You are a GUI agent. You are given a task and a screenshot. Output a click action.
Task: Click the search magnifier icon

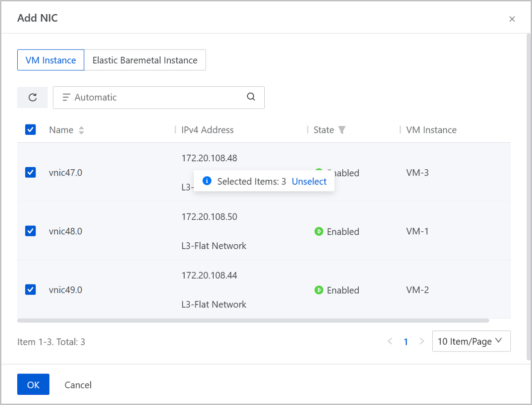[x=251, y=97]
